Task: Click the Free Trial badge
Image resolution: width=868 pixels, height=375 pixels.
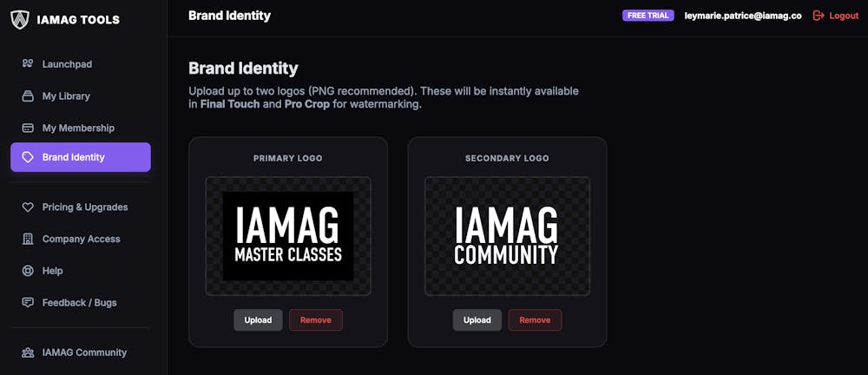Action: coord(648,16)
